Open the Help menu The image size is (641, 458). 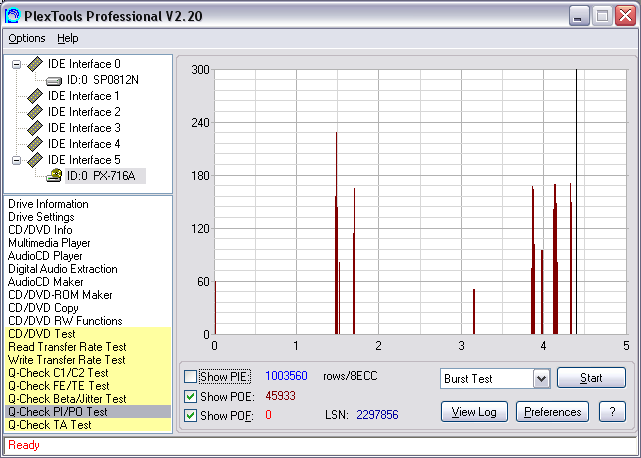pos(67,38)
